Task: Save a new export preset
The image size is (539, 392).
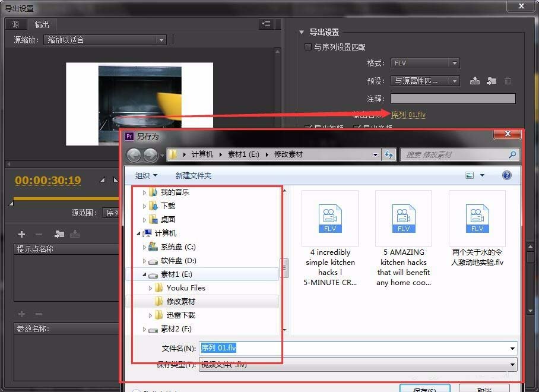Action: tap(475, 81)
